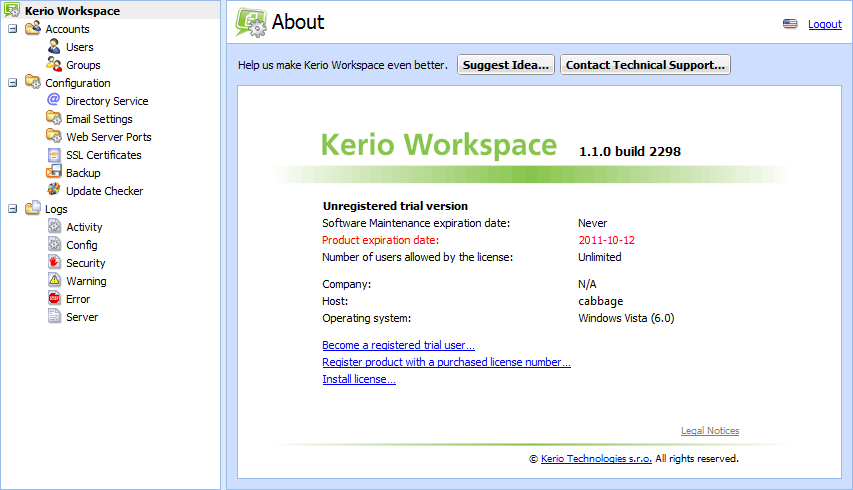Open Directory Service settings
Image resolution: width=853 pixels, height=490 pixels.
pos(107,101)
